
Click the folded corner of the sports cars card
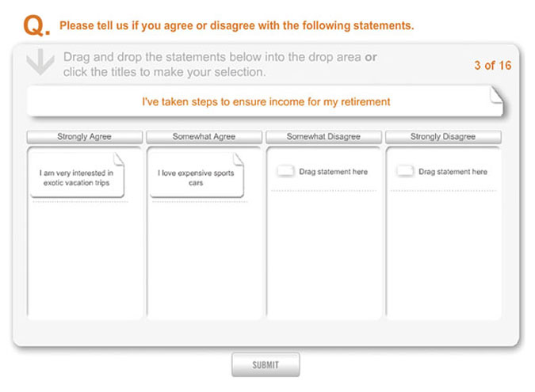tap(237, 158)
